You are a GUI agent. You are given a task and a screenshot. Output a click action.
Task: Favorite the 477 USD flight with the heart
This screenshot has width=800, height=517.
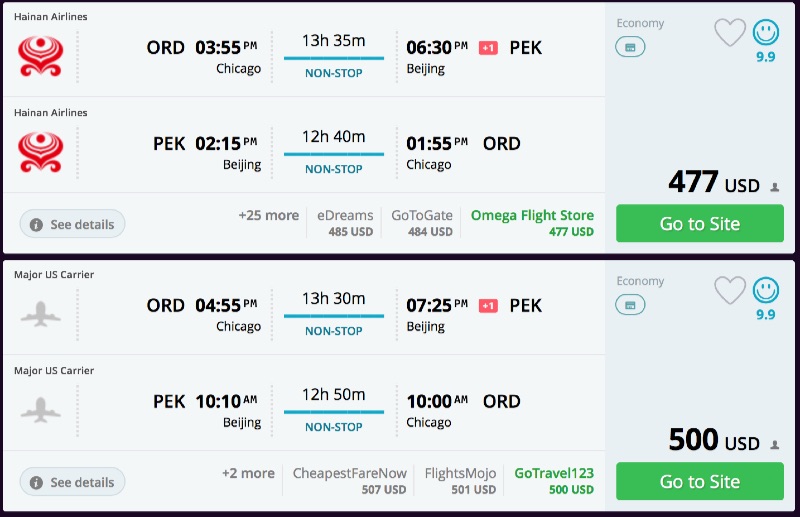(730, 33)
